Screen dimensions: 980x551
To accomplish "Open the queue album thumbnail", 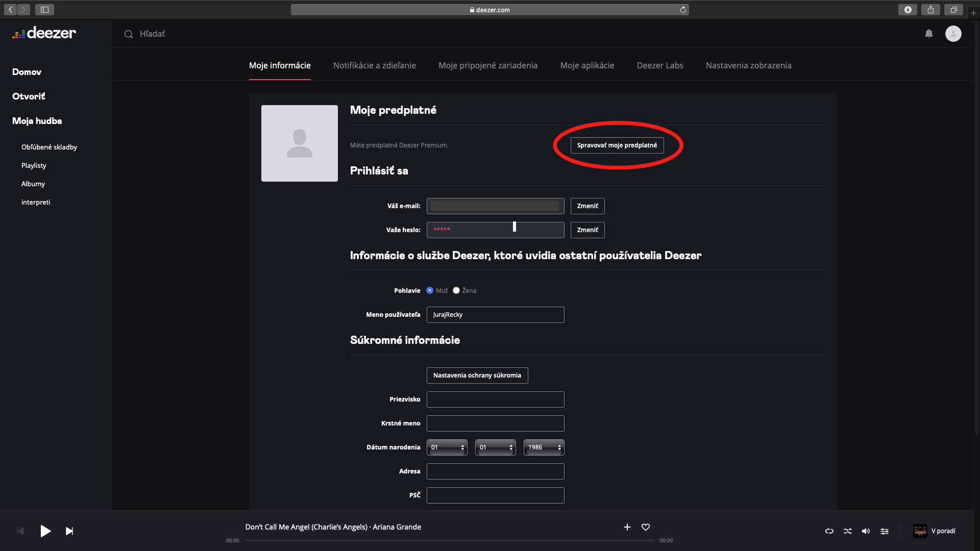I will point(920,531).
